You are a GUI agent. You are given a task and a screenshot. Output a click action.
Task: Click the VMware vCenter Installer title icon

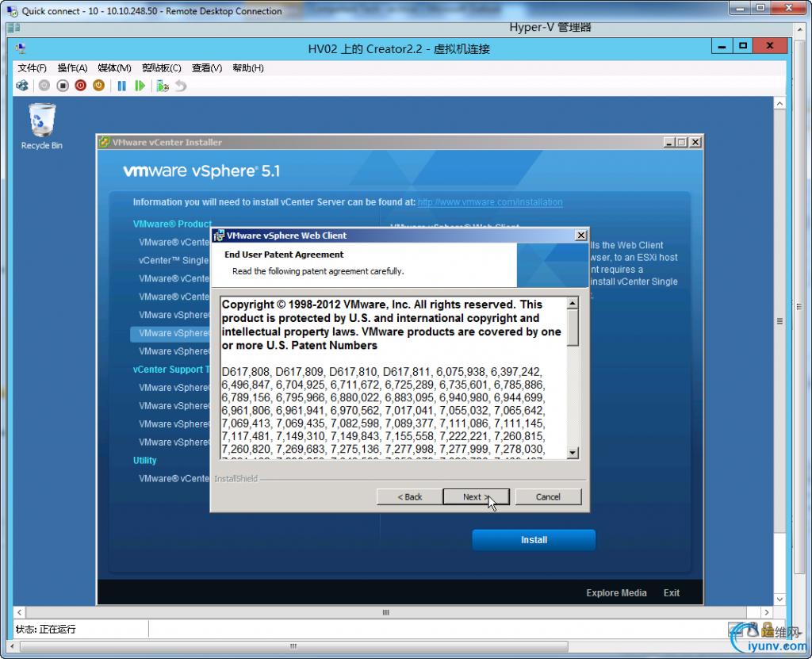(x=105, y=142)
